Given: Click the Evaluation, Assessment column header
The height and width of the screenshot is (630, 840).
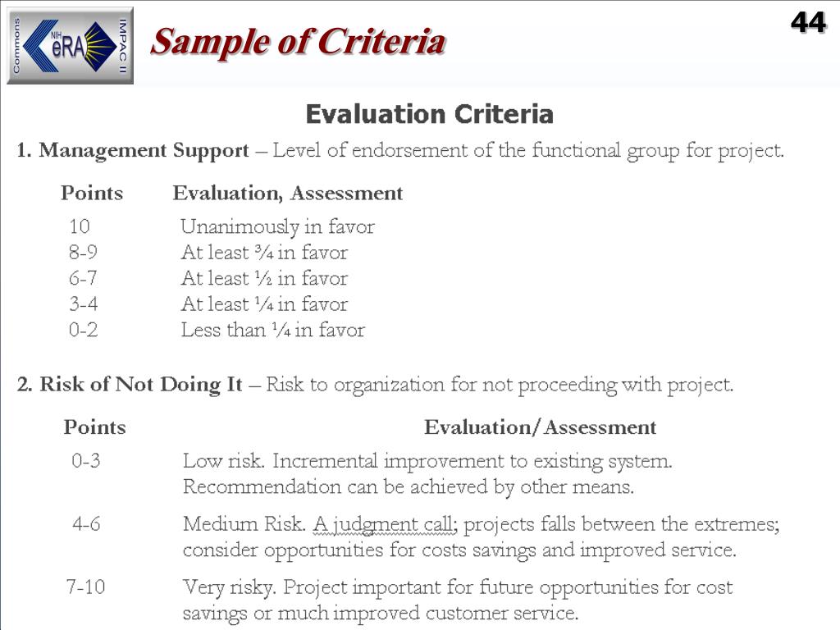Looking at the screenshot, I should [x=288, y=194].
